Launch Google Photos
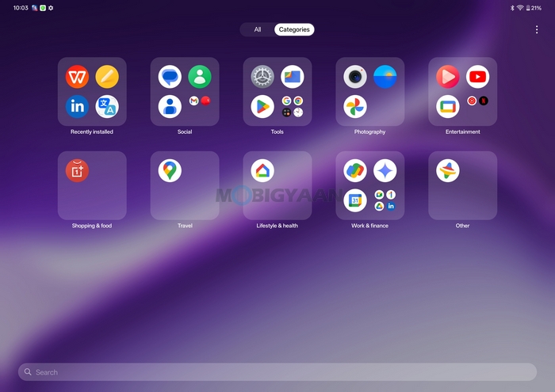Screen dimensions: 555x392 pos(355,106)
